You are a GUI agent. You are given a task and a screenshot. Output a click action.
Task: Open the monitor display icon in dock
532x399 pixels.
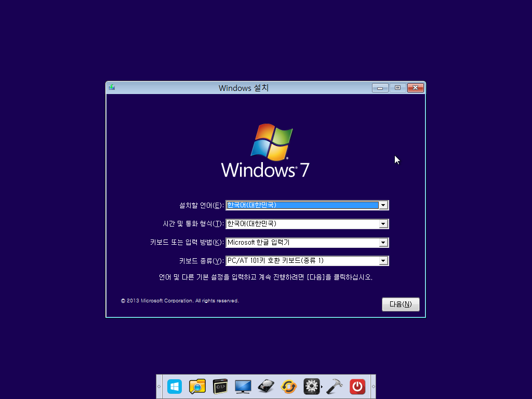click(243, 387)
